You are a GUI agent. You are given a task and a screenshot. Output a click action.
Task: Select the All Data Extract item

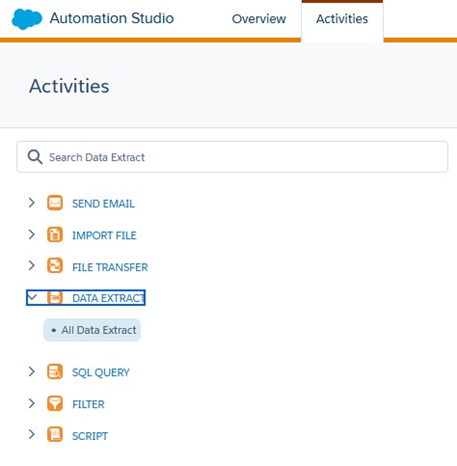(92, 330)
